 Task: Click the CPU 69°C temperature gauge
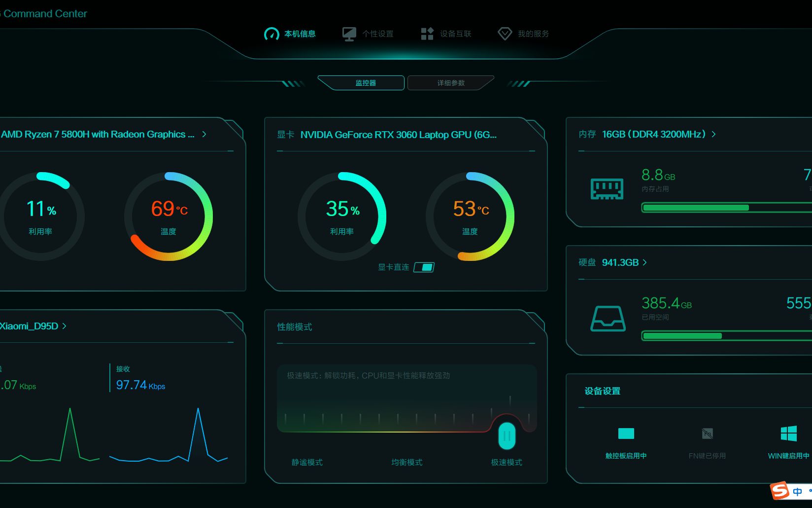coord(169,216)
